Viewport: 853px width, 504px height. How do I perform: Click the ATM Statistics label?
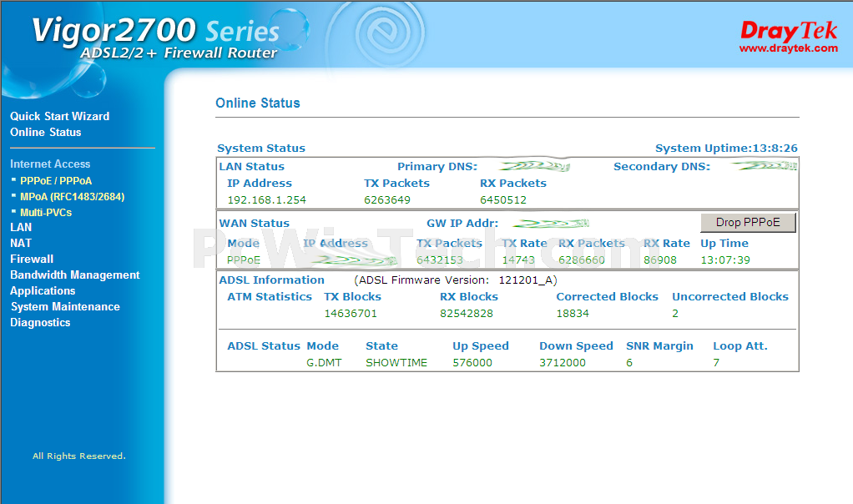[x=270, y=297]
